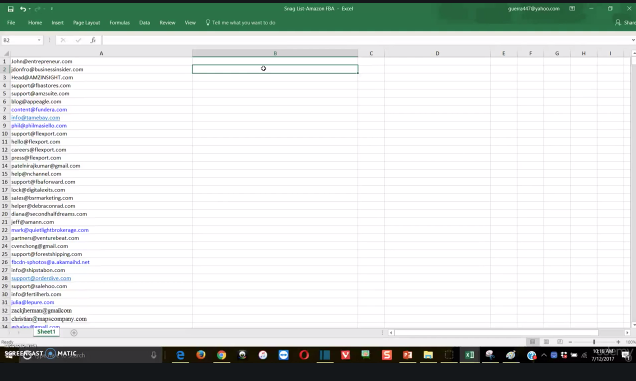
Task: Click the Ribbon Display Options icon
Action: (572, 9)
